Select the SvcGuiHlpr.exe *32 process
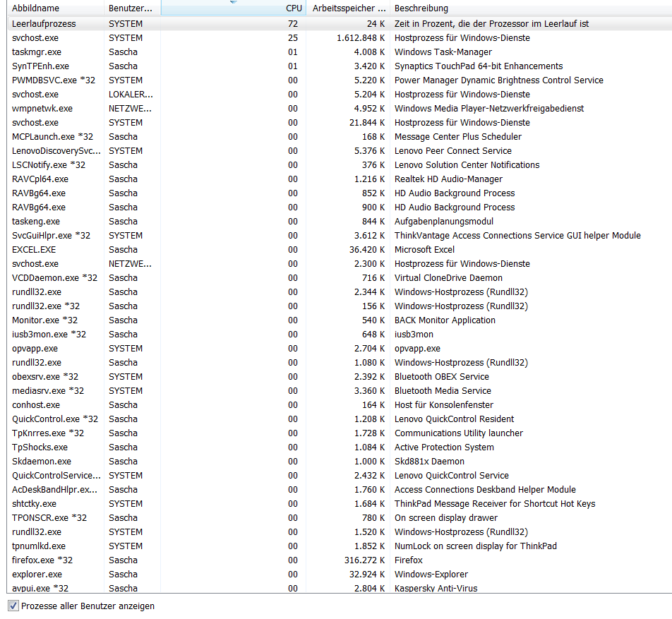The height and width of the screenshot is (619, 672). pos(340,236)
